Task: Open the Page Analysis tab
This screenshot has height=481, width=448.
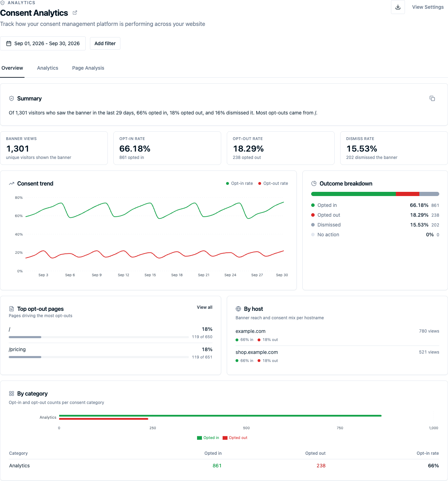Action: pyautogui.click(x=88, y=68)
